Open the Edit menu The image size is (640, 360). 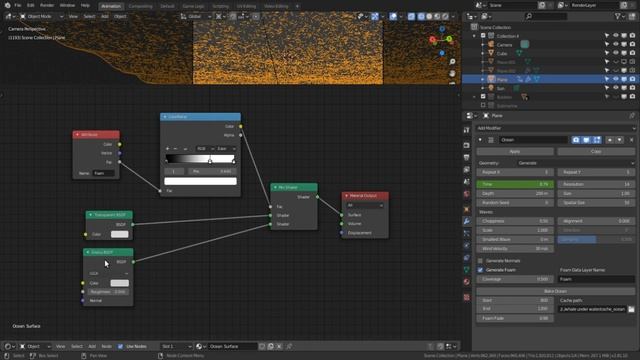(x=31, y=5)
